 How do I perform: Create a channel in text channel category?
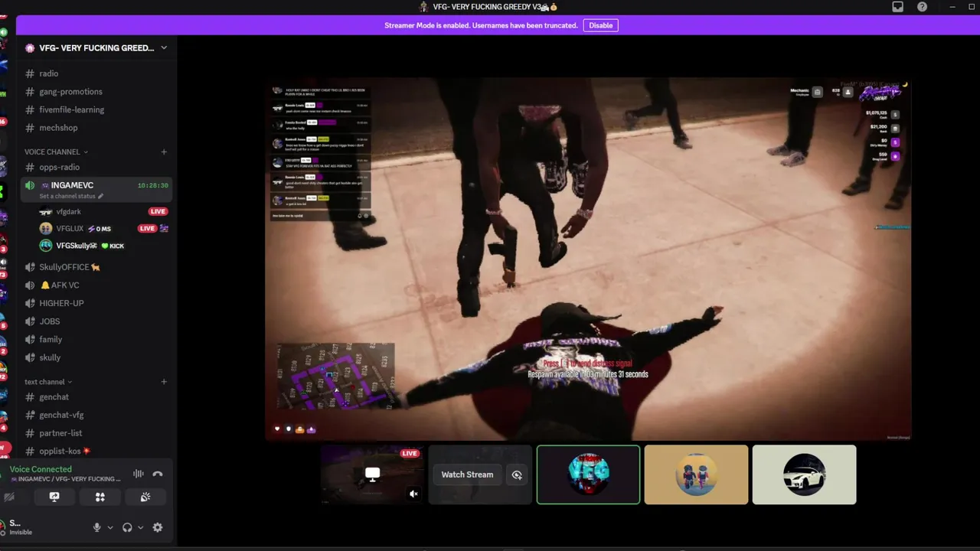164,382
